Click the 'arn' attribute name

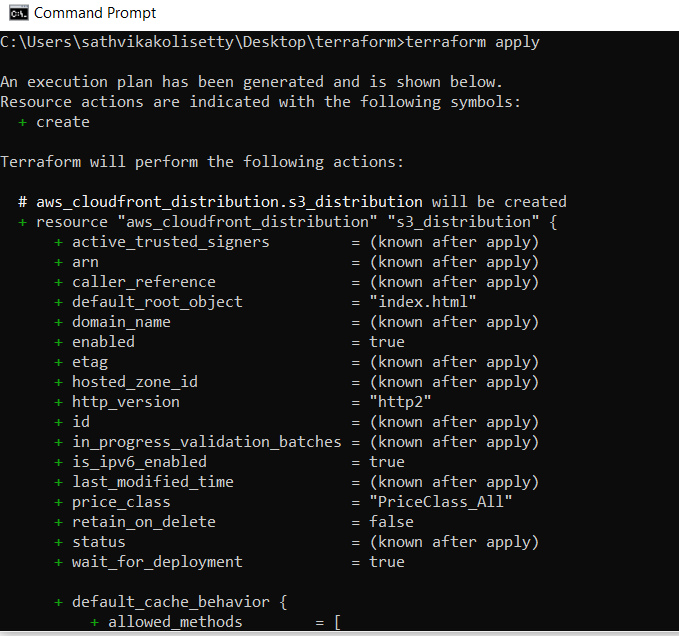pos(85,262)
